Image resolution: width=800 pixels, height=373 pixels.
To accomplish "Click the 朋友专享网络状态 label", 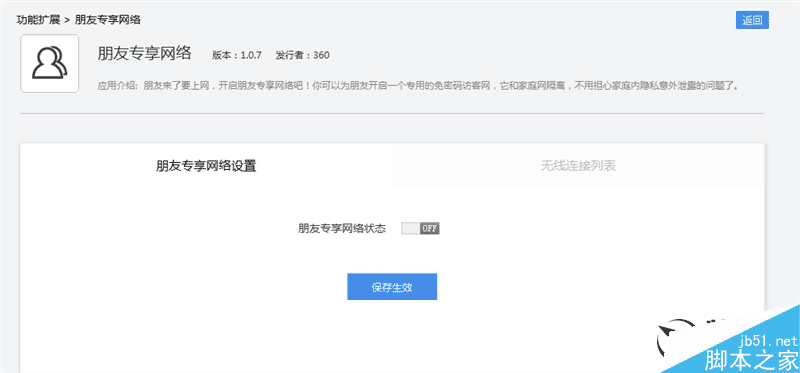I will point(342,229).
